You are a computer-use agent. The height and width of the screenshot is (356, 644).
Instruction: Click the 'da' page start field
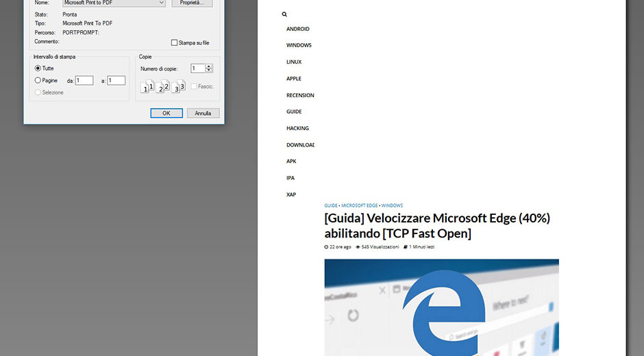click(x=84, y=81)
